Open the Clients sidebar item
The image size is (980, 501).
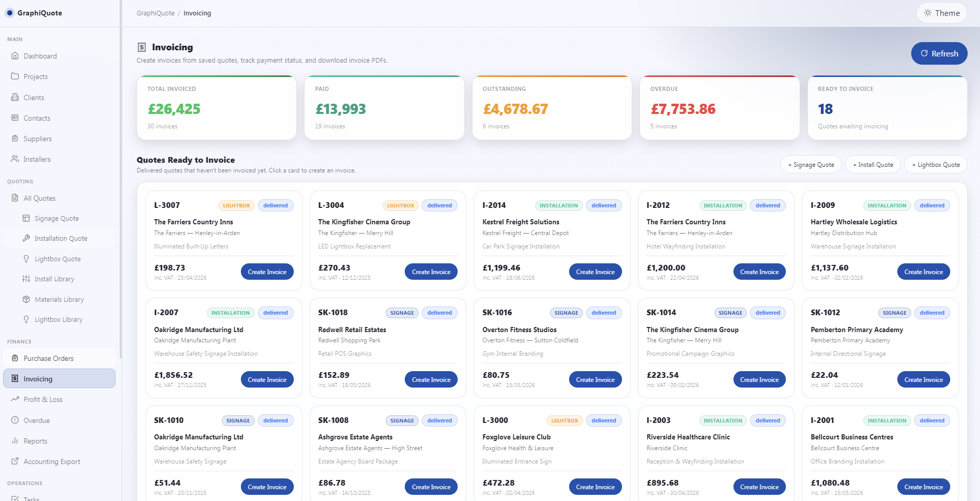59,98
